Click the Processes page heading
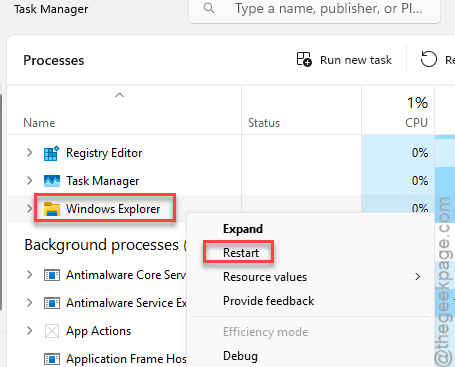 coord(54,60)
